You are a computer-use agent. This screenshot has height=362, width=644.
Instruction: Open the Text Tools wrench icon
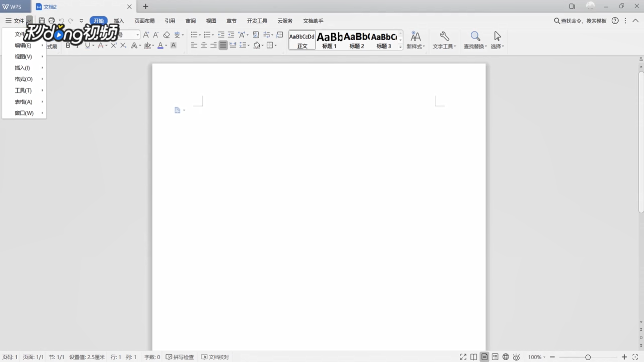point(444,36)
